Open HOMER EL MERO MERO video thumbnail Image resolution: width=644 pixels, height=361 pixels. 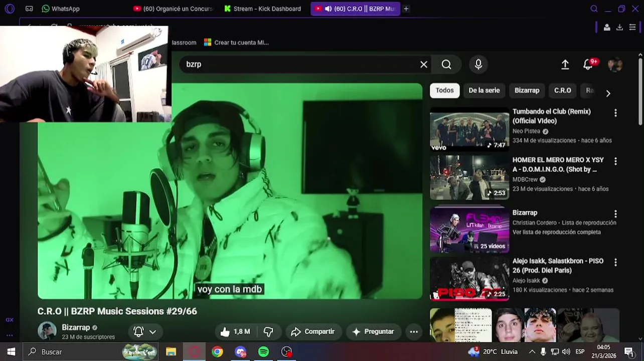tap(469, 177)
